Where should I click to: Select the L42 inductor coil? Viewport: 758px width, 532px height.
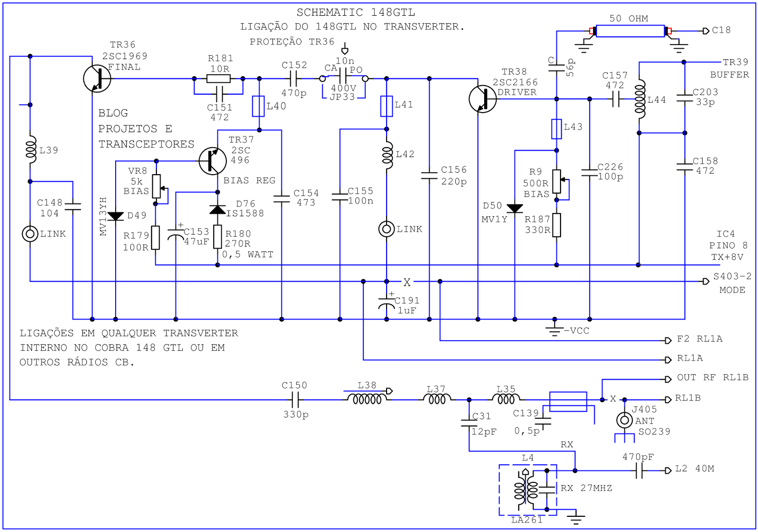coord(388,154)
